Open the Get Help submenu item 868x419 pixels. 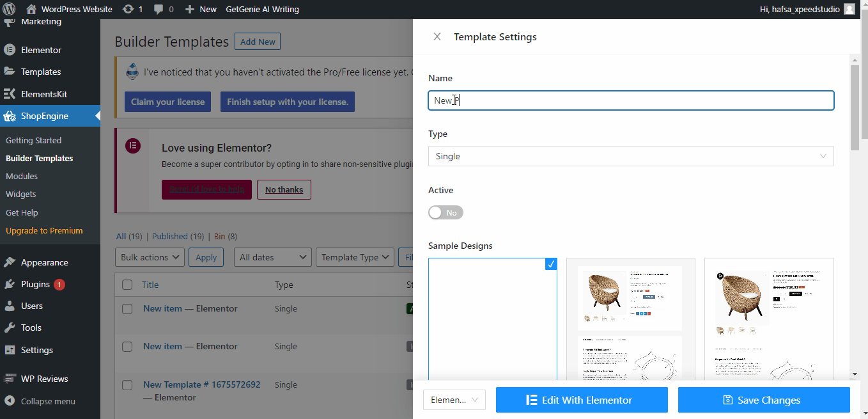[22, 212]
